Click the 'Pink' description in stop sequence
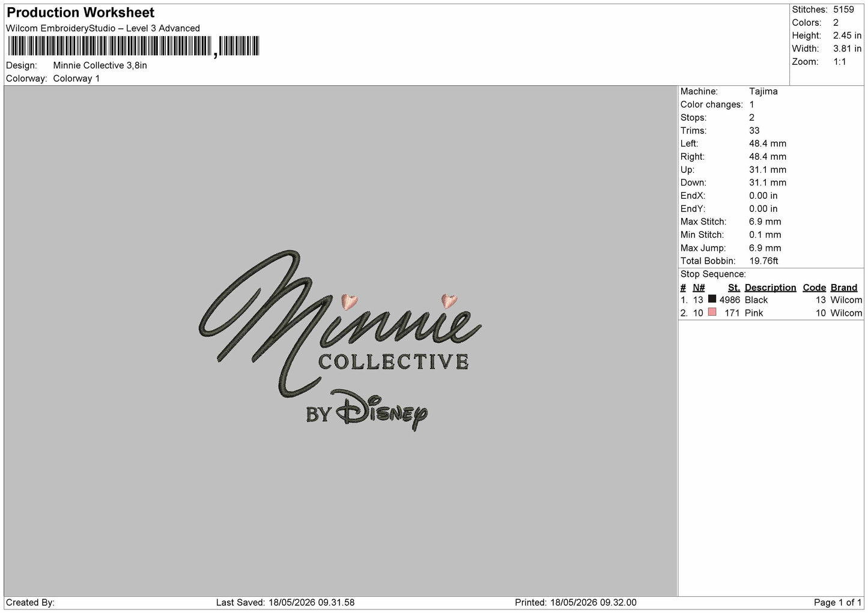Image resolution: width=868 pixels, height=613 pixels. (x=753, y=313)
